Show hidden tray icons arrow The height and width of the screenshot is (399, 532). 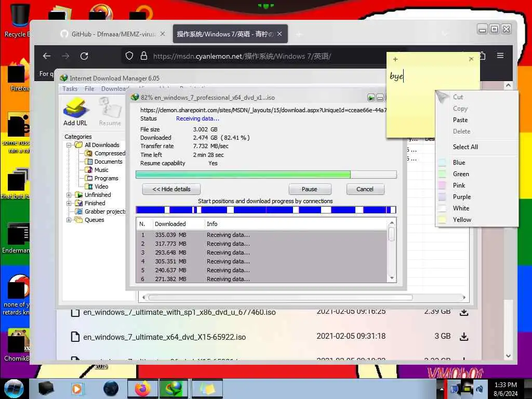(442, 389)
